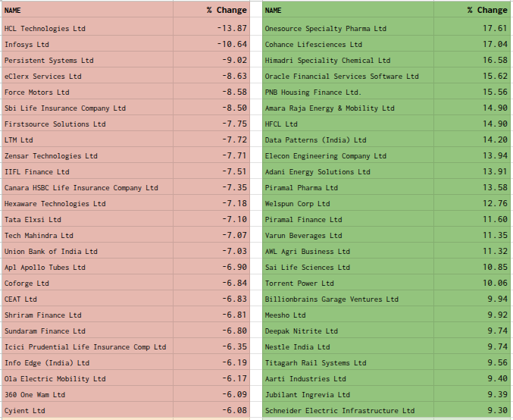Click the 17.61 change value
Image resolution: width=513 pixels, height=420 pixels.
(495, 28)
